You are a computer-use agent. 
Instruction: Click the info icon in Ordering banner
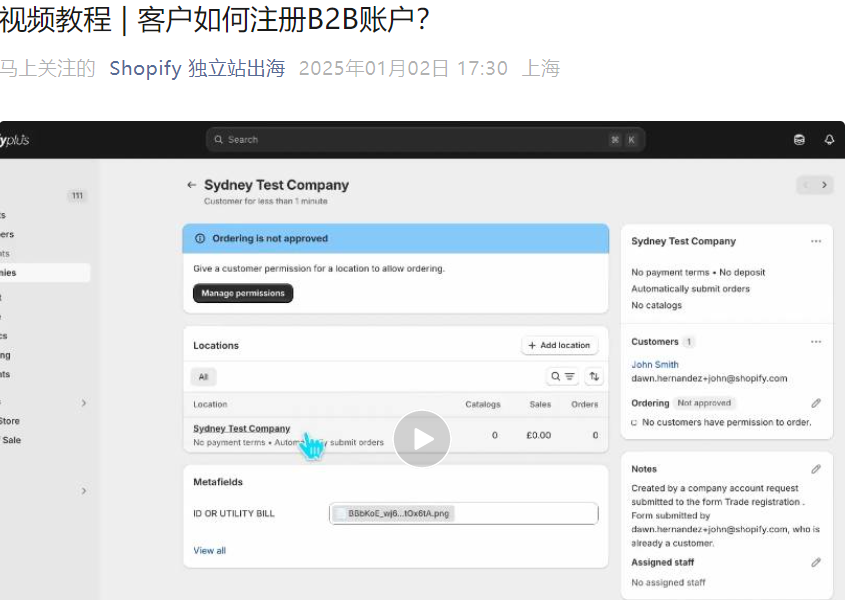pos(200,238)
